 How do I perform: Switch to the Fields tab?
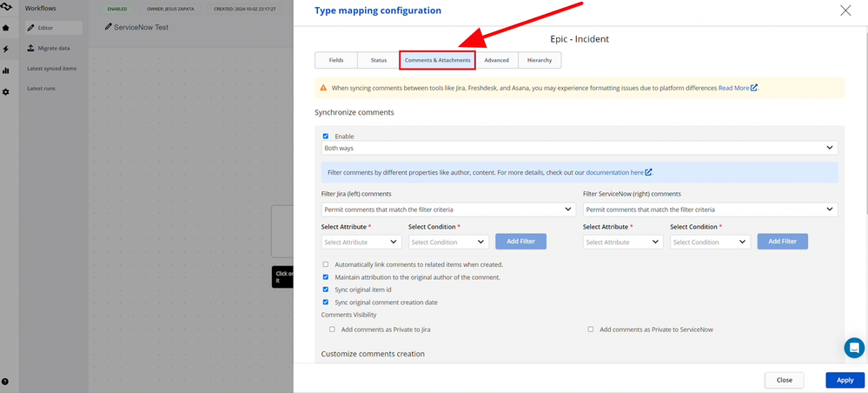[336, 60]
